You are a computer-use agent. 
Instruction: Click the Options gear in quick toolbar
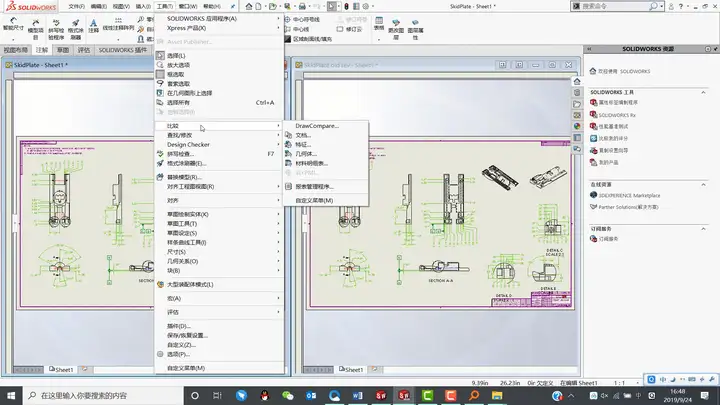[366, 6]
